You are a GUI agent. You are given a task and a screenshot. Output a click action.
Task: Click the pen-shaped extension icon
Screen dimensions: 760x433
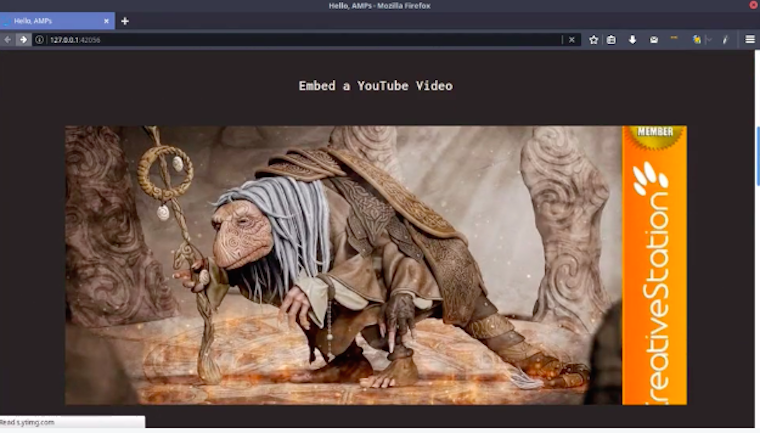click(x=725, y=40)
